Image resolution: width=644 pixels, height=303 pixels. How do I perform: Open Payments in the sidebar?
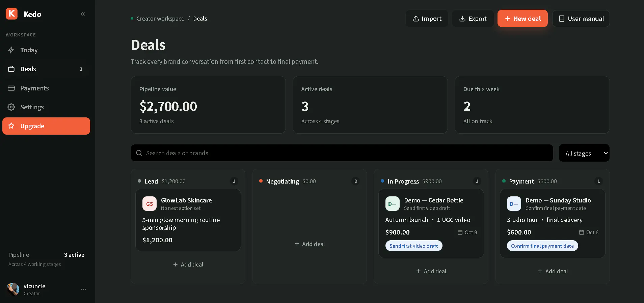click(46, 88)
